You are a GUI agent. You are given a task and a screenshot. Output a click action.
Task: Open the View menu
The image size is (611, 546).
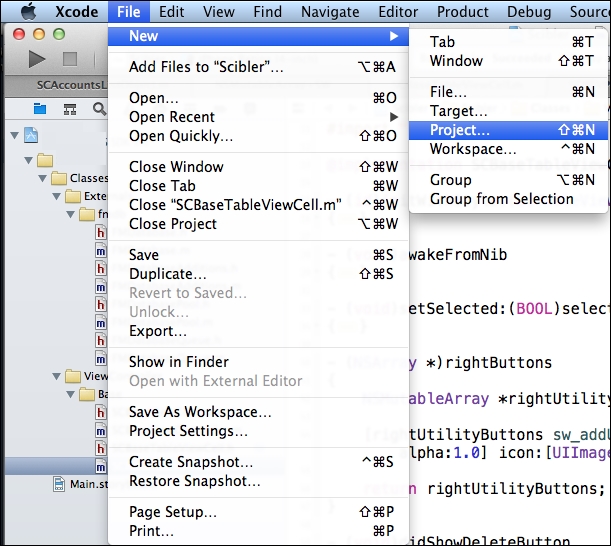(x=219, y=12)
